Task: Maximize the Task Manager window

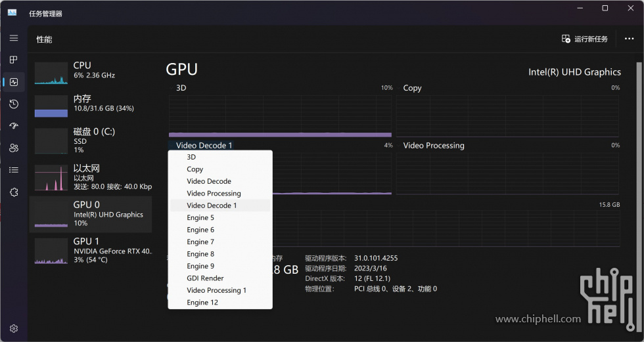Action: (x=605, y=8)
